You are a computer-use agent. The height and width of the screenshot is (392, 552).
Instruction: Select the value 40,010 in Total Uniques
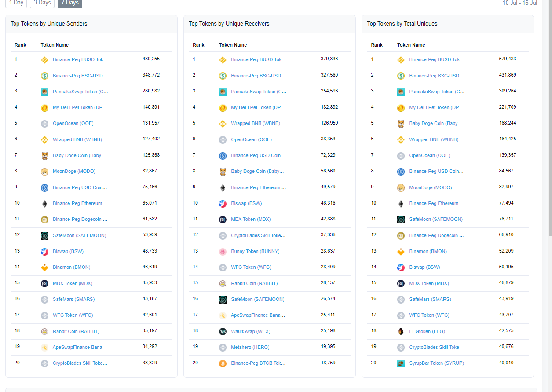(506, 363)
